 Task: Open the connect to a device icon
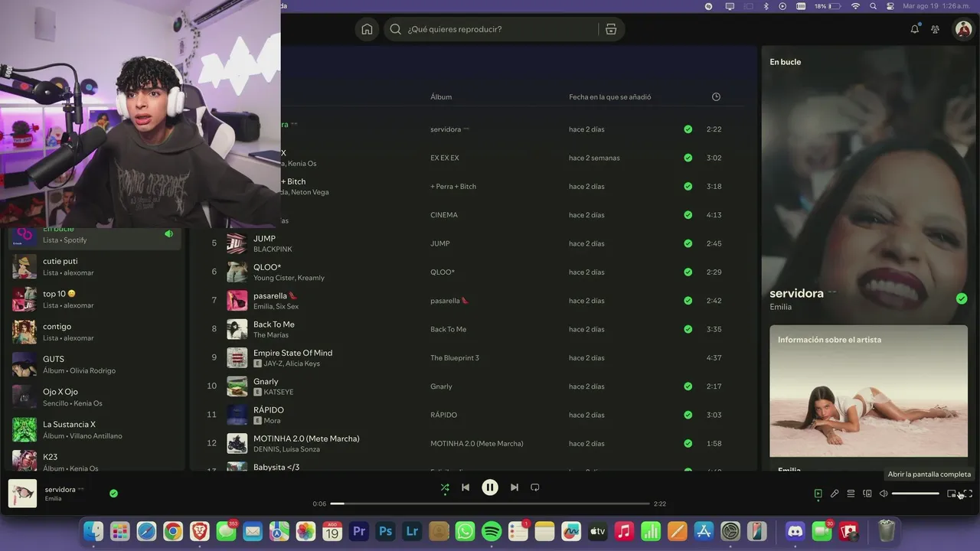867,494
